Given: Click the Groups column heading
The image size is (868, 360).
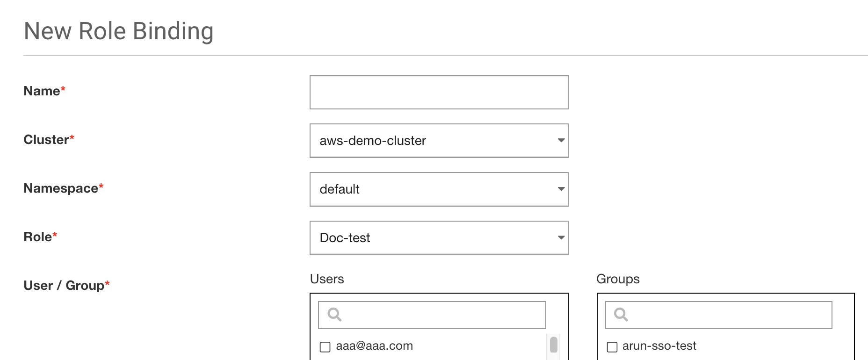Looking at the screenshot, I should pos(617,279).
